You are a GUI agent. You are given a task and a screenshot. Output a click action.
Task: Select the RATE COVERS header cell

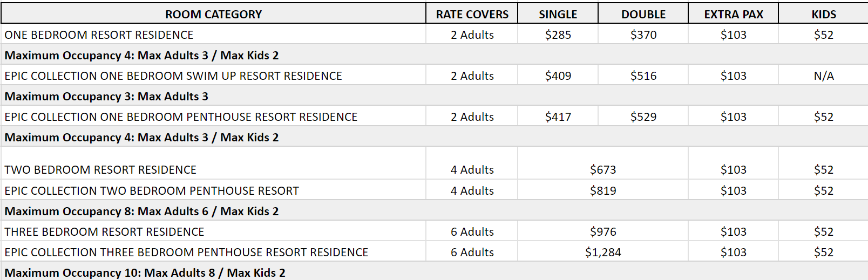click(472, 14)
